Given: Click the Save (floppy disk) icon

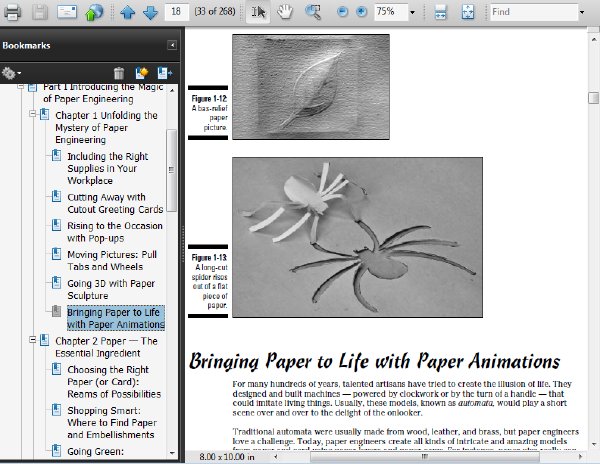Looking at the screenshot, I should [x=40, y=12].
